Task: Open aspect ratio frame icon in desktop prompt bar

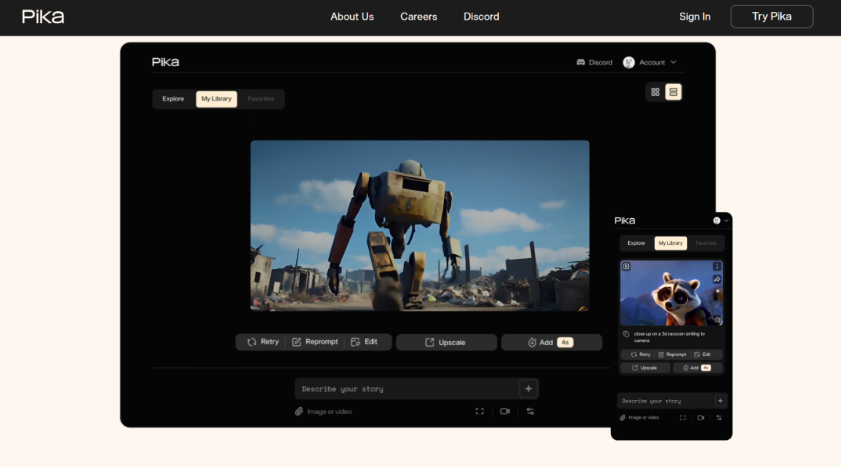Action: point(480,411)
